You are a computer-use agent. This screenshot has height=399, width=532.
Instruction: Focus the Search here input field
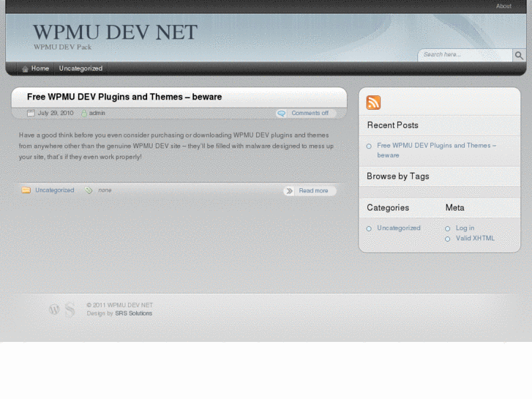465,55
